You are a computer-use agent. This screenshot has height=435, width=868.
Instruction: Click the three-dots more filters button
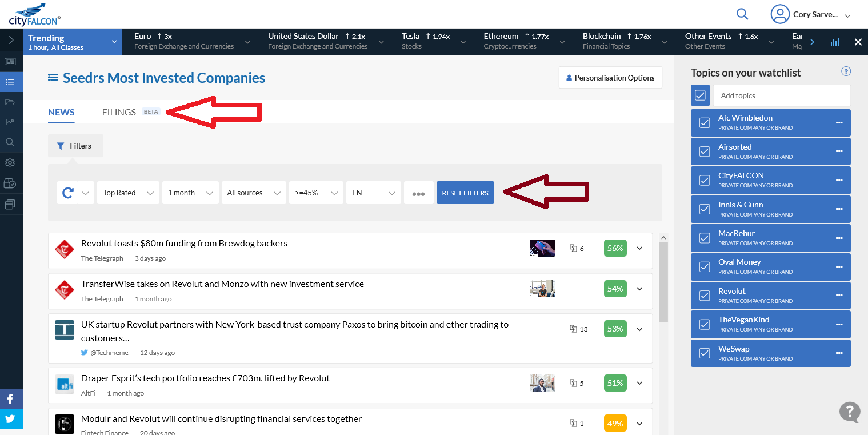[418, 193]
